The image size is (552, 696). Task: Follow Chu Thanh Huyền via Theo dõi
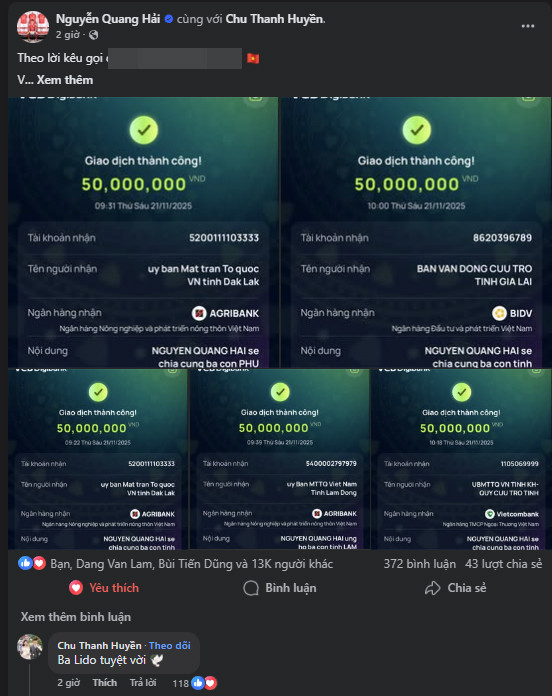[170, 645]
